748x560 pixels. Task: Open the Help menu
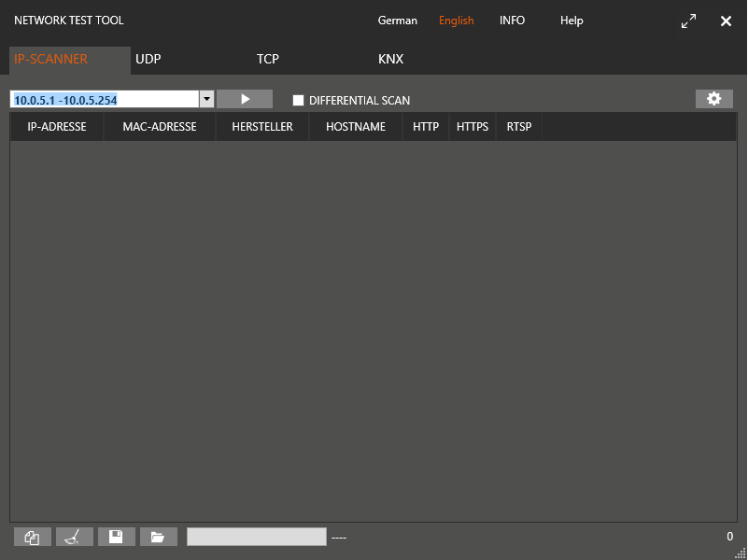pyautogui.click(x=572, y=21)
